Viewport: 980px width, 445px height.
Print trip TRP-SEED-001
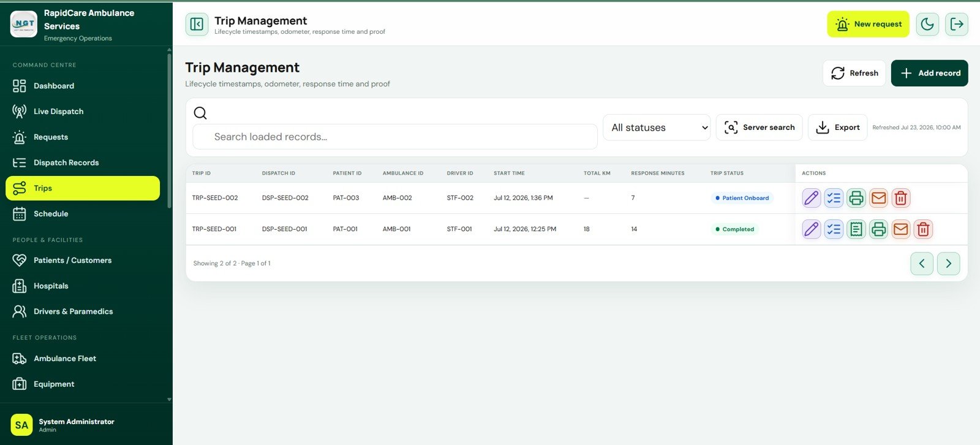point(878,229)
